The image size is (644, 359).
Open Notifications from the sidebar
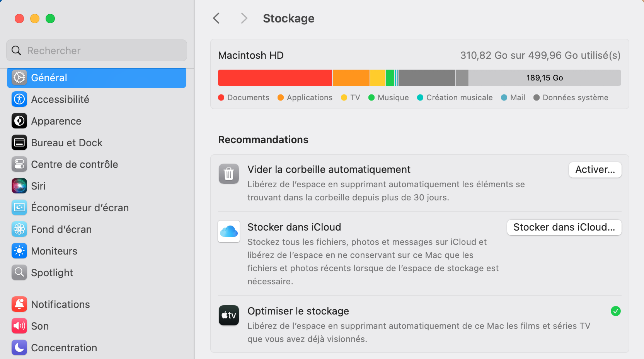click(60, 304)
